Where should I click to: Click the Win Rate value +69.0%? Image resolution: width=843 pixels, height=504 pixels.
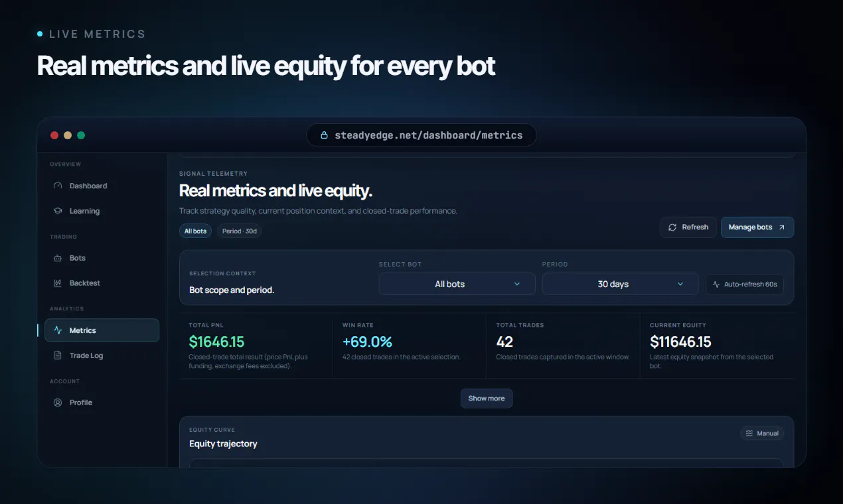coord(367,342)
